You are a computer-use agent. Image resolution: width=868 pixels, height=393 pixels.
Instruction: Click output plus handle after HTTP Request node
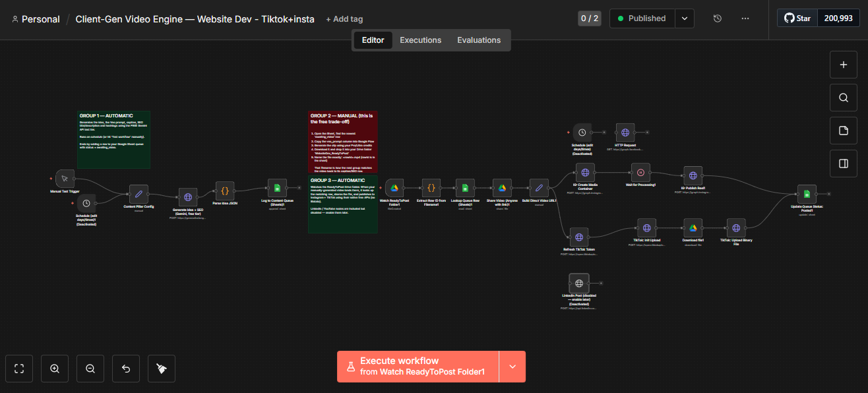[647, 133]
